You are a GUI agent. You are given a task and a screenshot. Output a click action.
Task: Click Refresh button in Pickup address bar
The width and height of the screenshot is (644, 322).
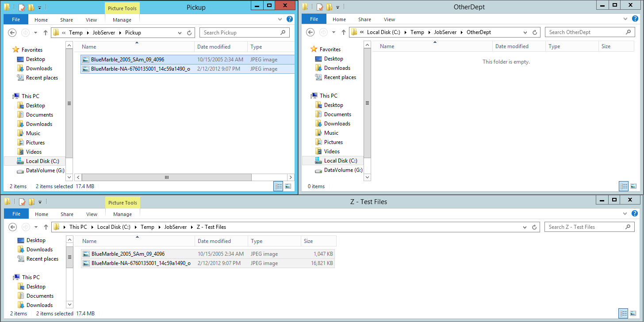click(189, 33)
